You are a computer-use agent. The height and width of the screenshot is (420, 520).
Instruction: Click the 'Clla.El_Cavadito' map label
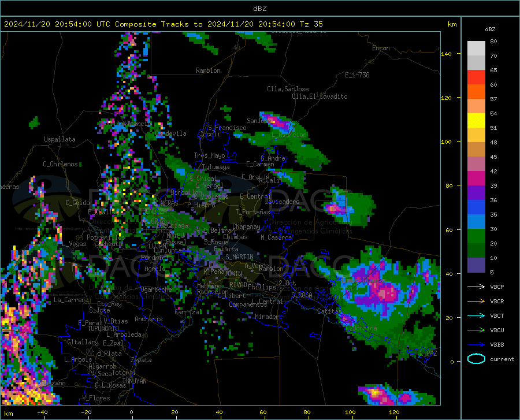click(320, 96)
